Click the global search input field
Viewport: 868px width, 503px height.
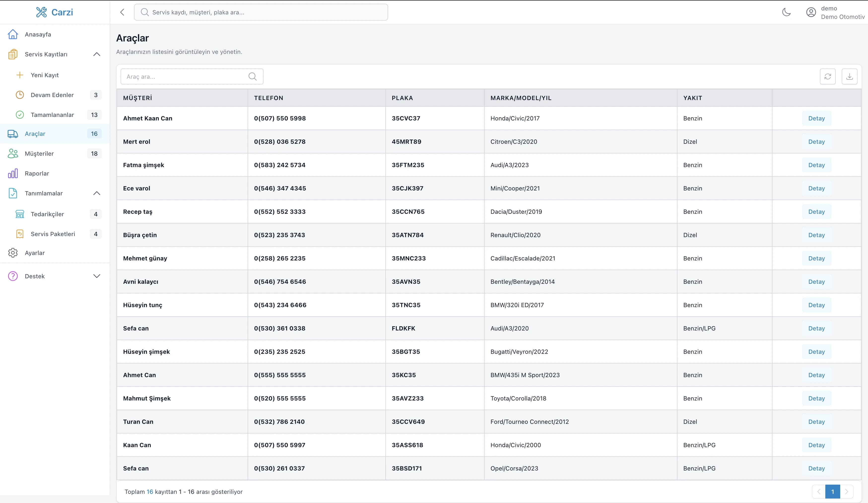point(261,12)
